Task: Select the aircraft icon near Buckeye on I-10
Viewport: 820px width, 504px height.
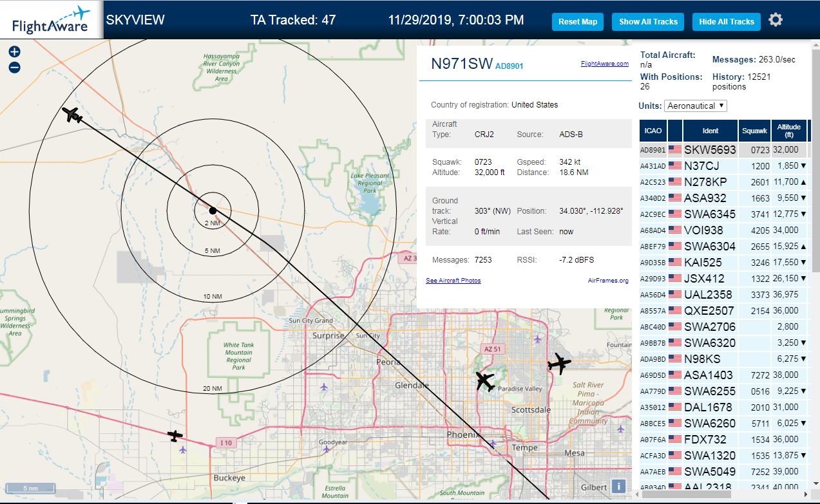Action: (x=175, y=436)
